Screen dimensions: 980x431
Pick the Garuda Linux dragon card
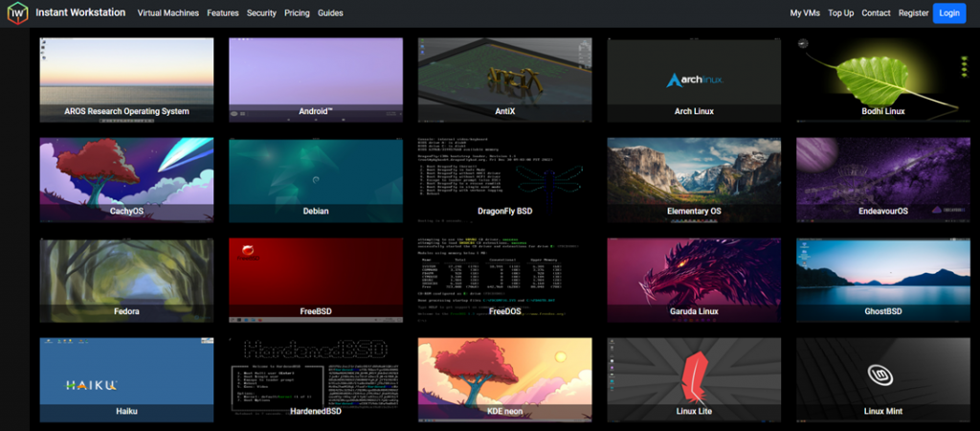click(x=694, y=281)
